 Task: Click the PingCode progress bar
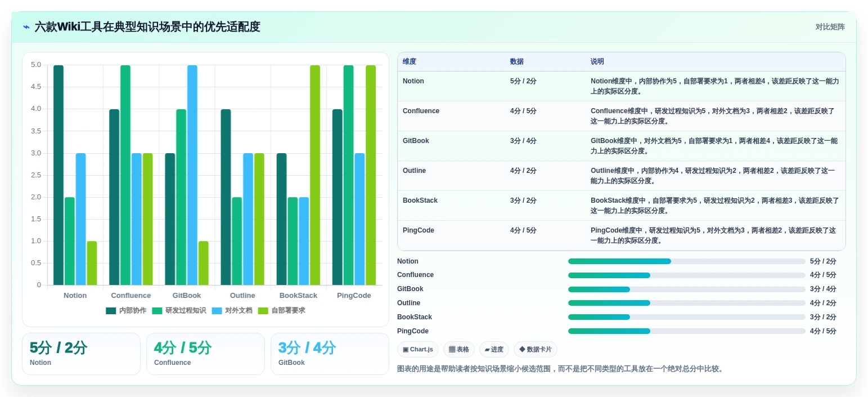(x=687, y=331)
